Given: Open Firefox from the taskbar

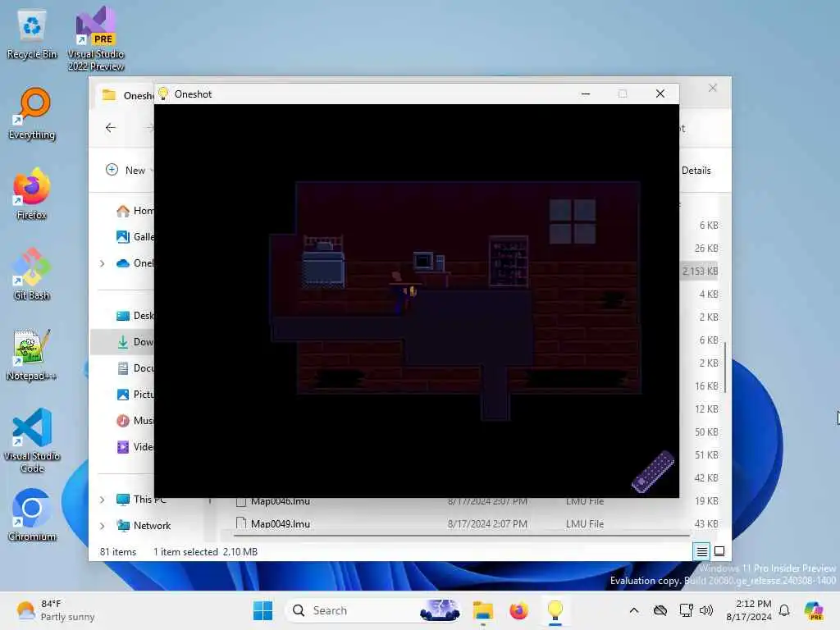Looking at the screenshot, I should point(518,610).
